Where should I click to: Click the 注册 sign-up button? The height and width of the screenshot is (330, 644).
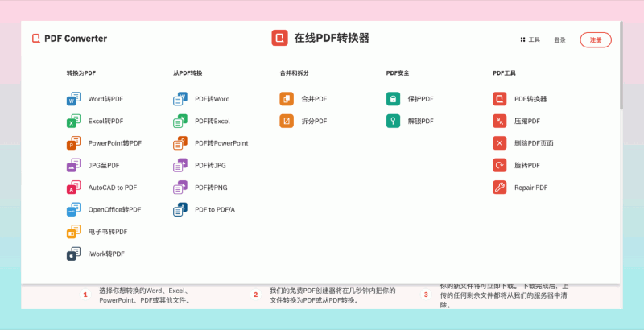click(596, 39)
